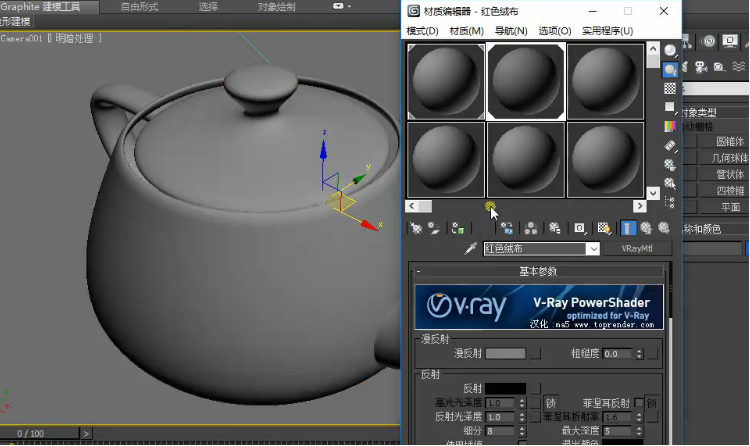Click 反射 reflection black color swatch

(505, 388)
